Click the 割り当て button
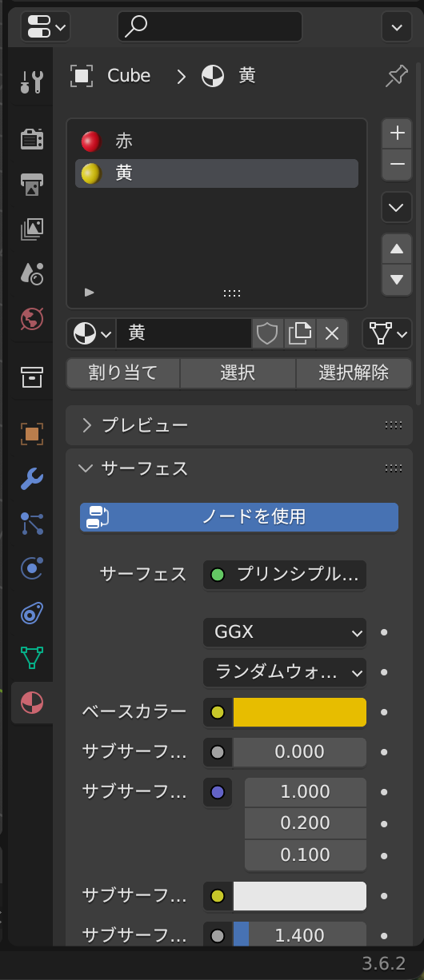This screenshot has height=980, width=424. tap(123, 372)
